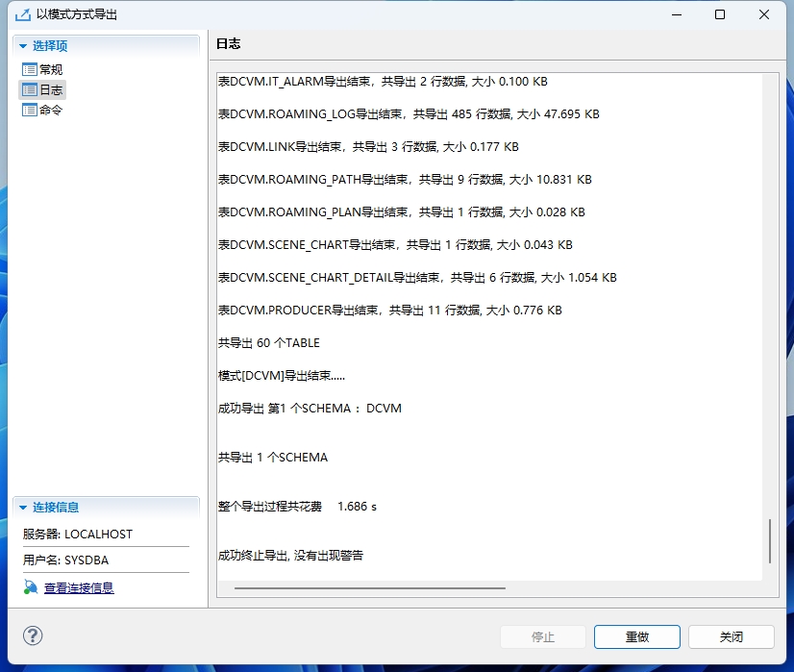Click the DCVM.PRODUCER export log line
The height and width of the screenshot is (672, 794).
[x=390, y=310]
